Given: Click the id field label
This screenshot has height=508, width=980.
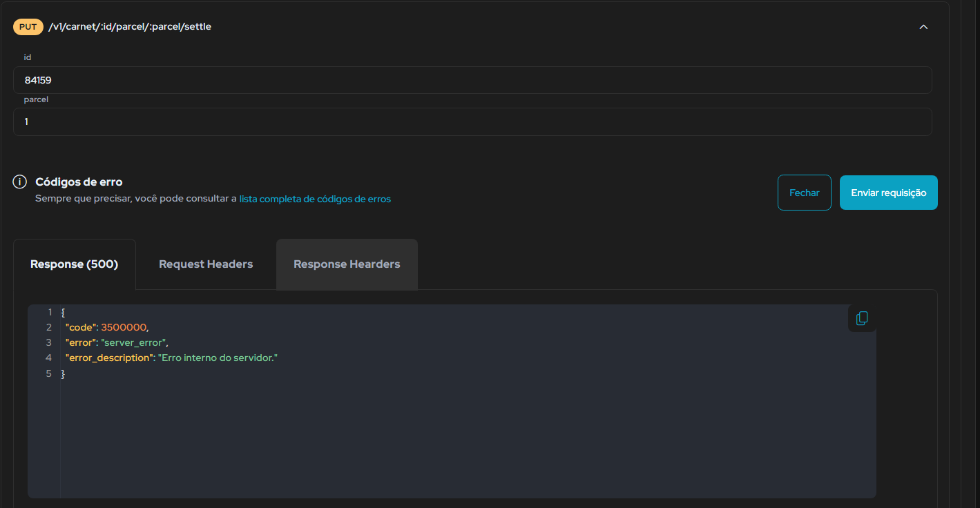Looking at the screenshot, I should pyautogui.click(x=28, y=57).
